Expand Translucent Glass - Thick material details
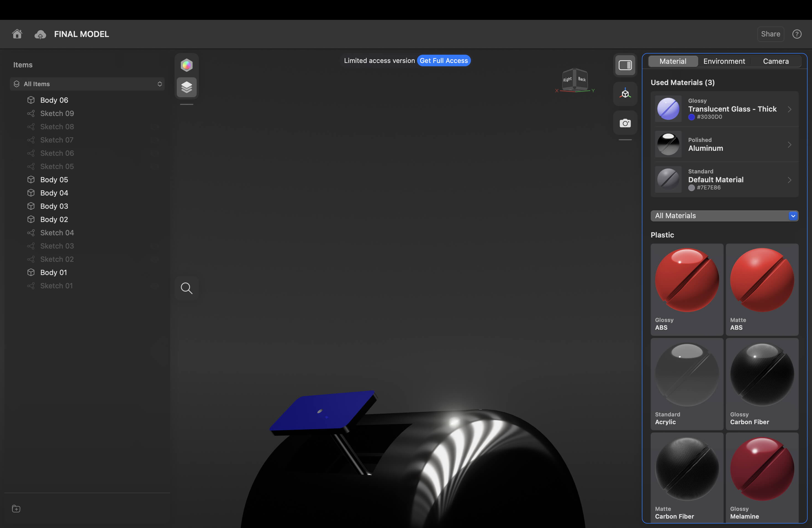The image size is (812, 528). coord(789,109)
